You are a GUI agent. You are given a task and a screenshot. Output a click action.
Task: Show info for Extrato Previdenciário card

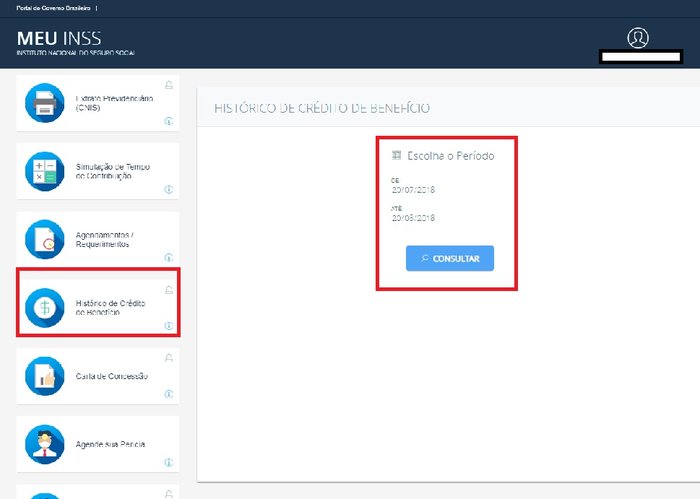click(x=169, y=121)
